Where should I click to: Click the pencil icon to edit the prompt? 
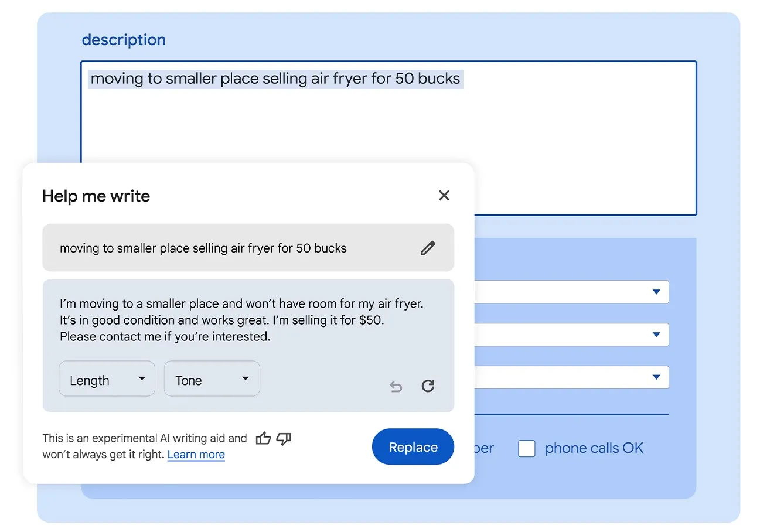coord(428,248)
